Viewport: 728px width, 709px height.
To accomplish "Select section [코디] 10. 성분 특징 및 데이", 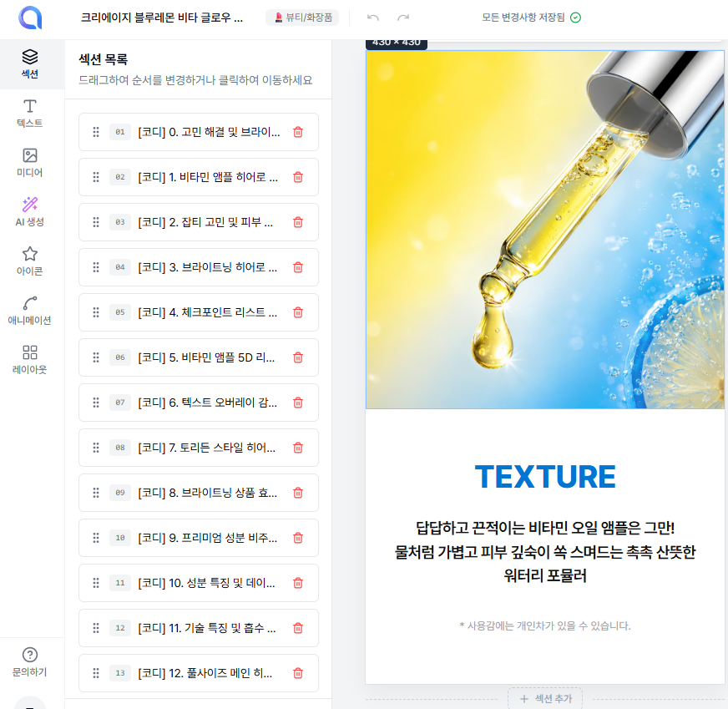I will click(199, 583).
